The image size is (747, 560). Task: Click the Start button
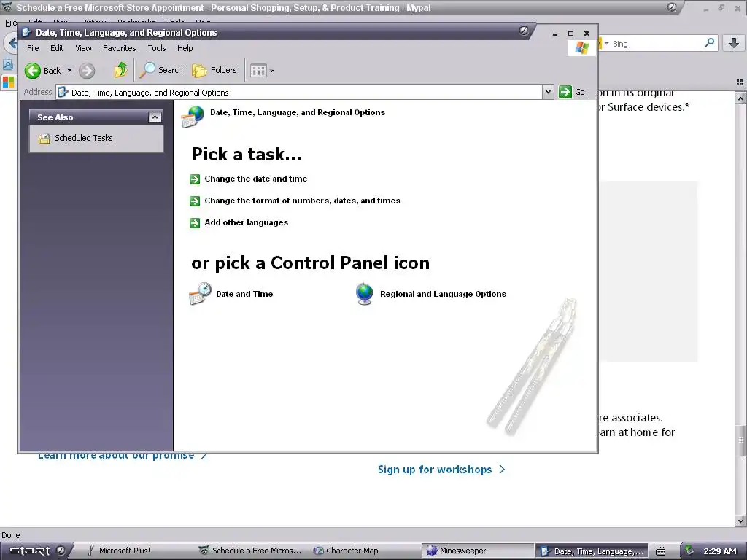point(36,551)
